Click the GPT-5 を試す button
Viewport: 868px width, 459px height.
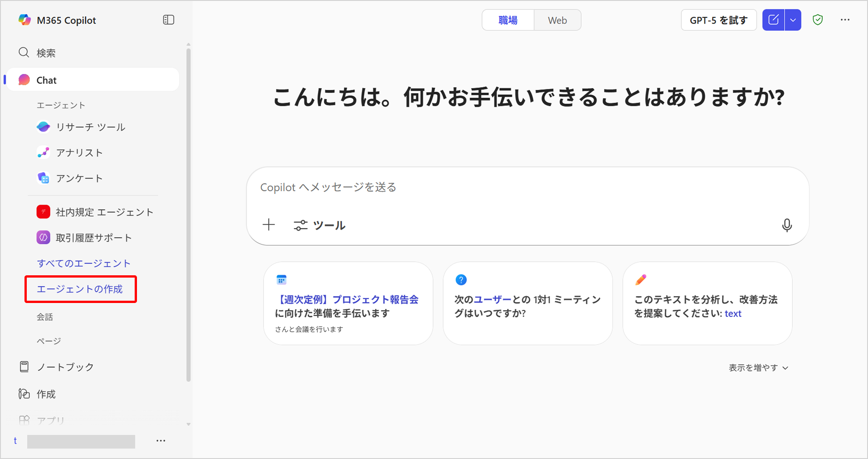coord(718,20)
